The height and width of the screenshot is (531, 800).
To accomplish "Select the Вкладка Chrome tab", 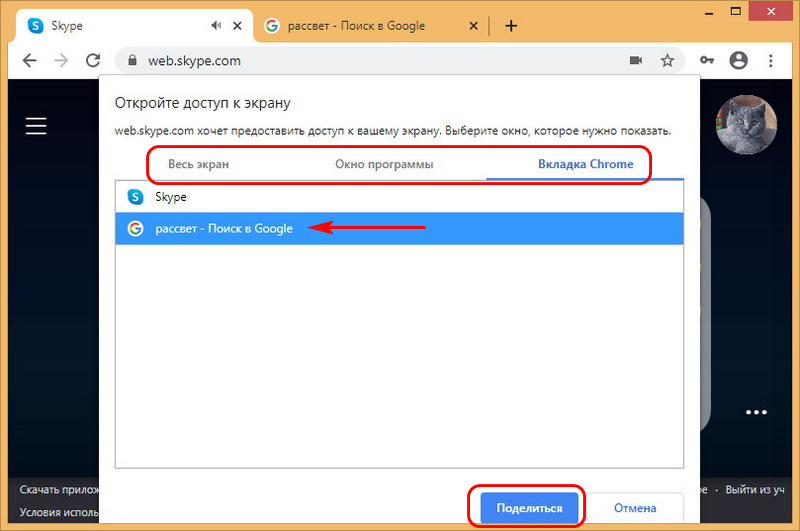I will coord(586,164).
